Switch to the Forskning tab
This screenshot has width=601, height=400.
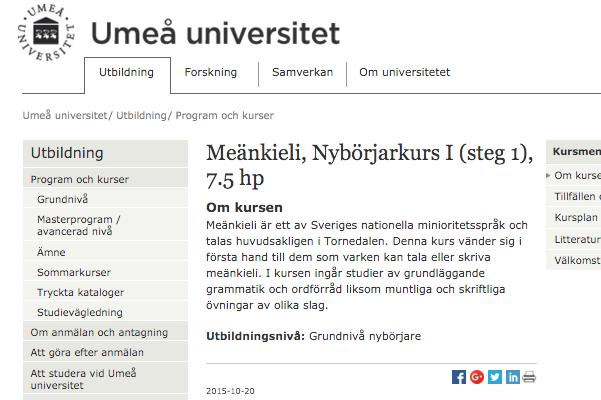[x=211, y=72]
